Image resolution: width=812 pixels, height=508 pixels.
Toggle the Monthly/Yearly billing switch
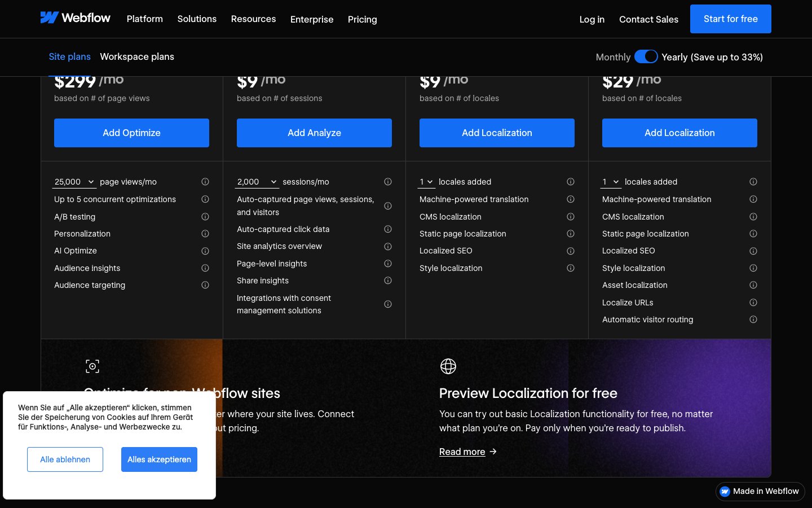(x=646, y=57)
